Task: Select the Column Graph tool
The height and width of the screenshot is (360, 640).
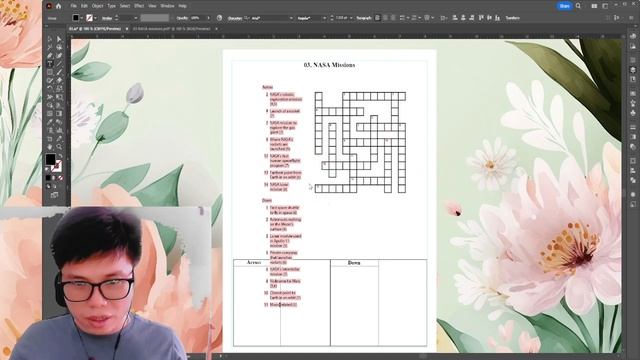Action: click(x=59, y=130)
